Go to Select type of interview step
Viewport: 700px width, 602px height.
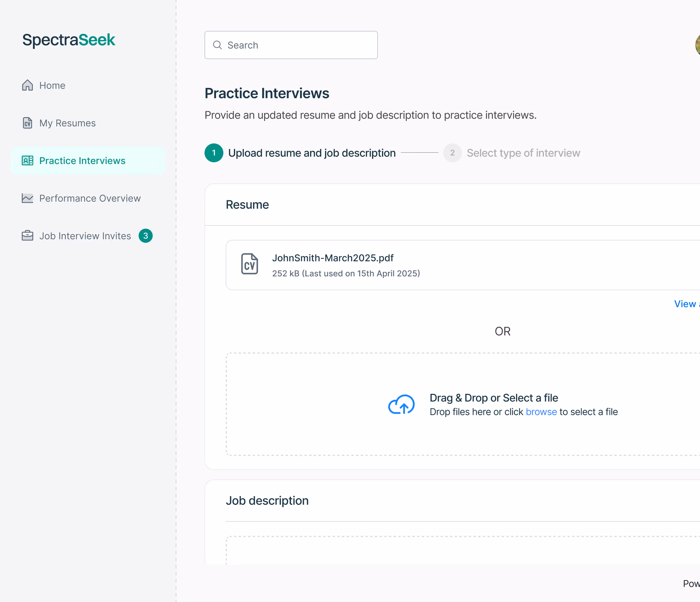[523, 153]
